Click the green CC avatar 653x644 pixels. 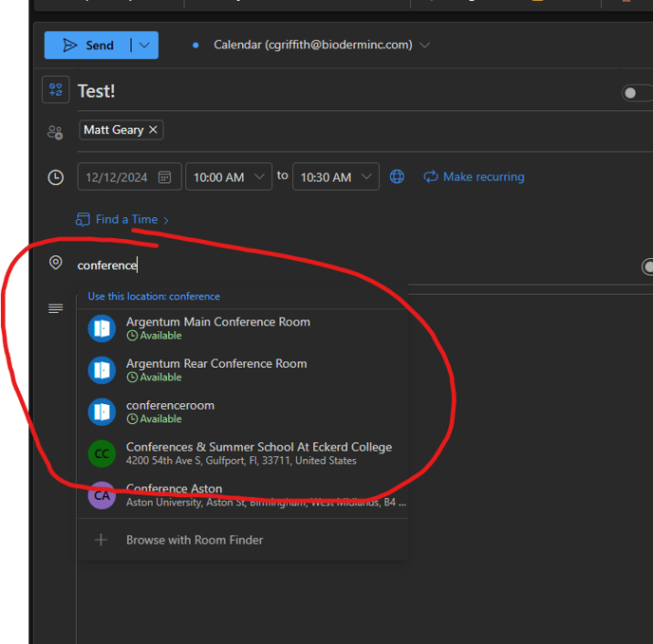pyautogui.click(x=102, y=453)
